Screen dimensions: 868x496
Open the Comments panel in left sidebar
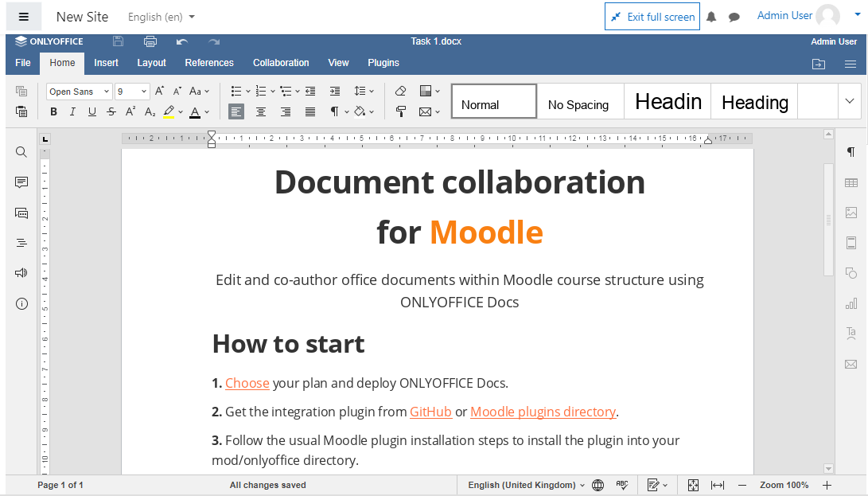tap(21, 182)
